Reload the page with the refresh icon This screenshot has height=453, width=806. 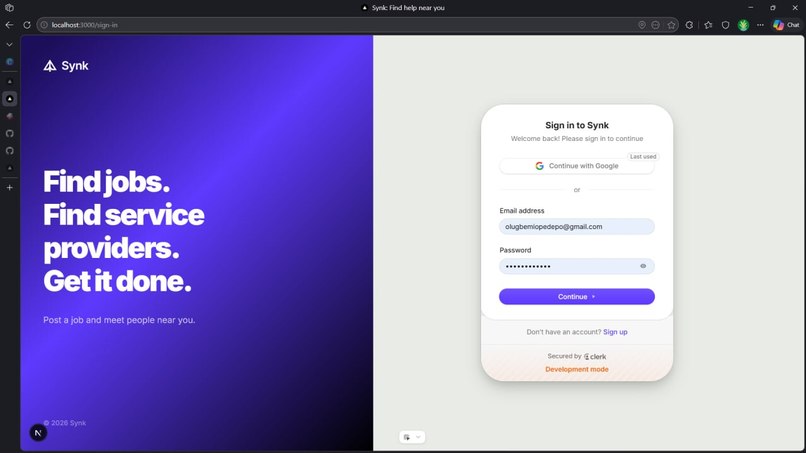coord(27,25)
